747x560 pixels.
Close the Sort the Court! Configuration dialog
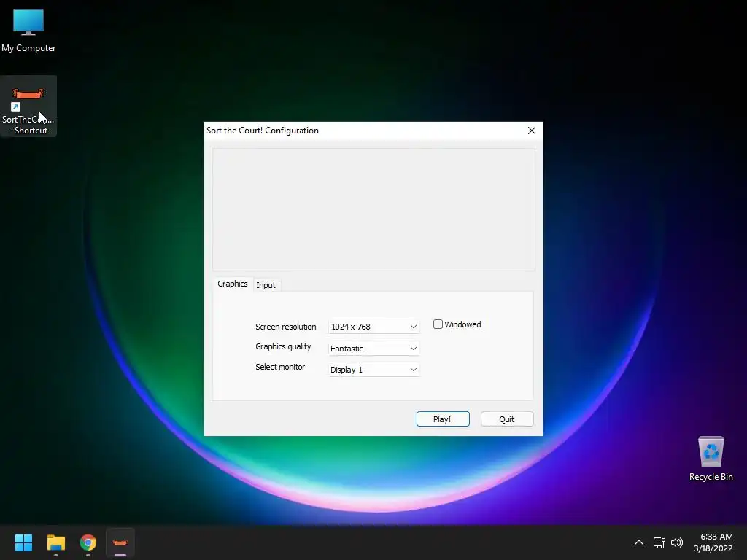coord(532,131)
